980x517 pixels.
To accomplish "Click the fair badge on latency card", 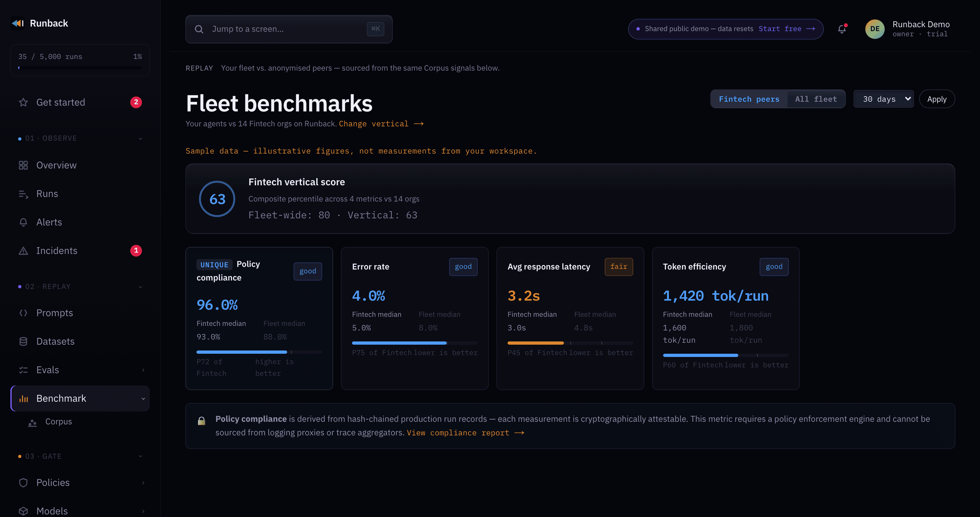I will (619, 267).
